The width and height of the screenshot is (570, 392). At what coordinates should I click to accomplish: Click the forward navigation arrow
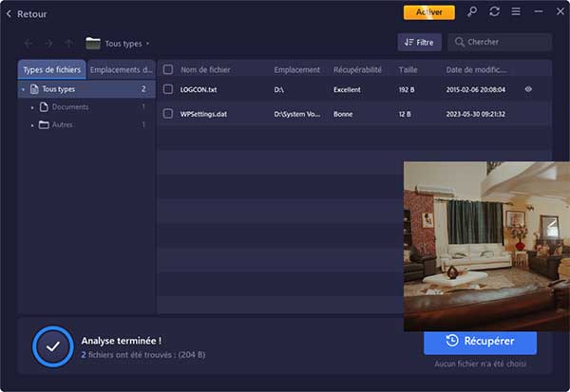[x=47, y=43]
